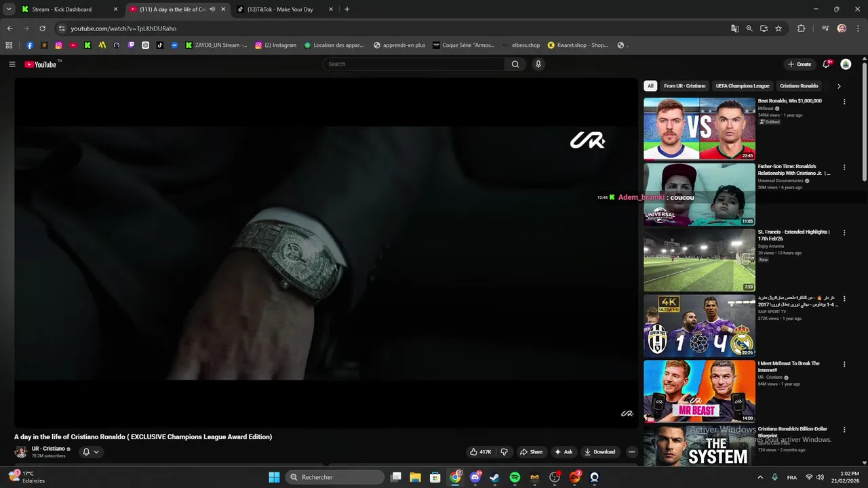The height and width of the screenshot is (488, 868).
Task: Open Windows Start menu
Action: click(x=274, y=477)
